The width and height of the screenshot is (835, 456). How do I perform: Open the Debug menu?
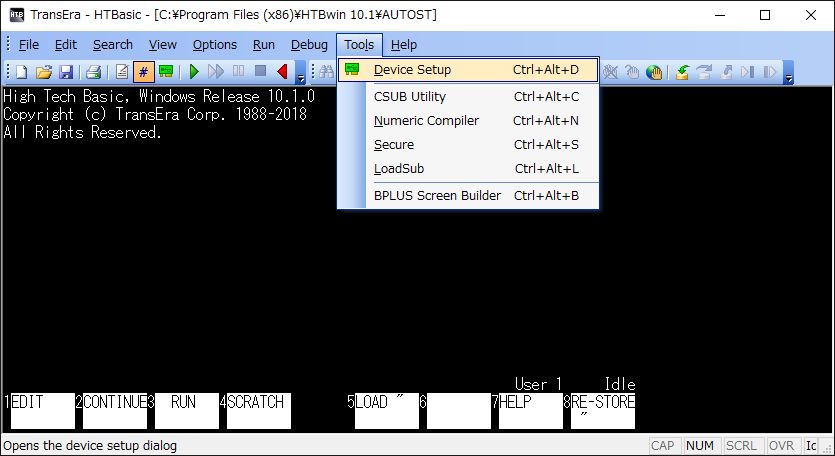pyautogui.click(x=309, y=45)
